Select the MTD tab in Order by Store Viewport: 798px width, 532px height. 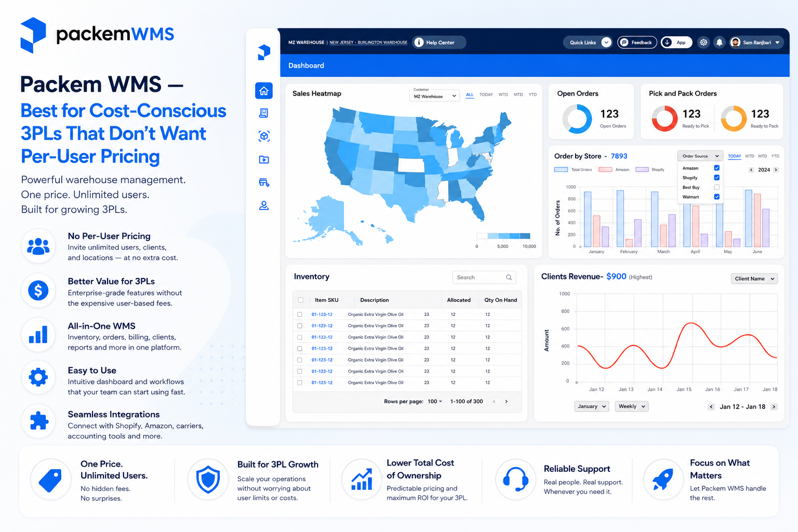[763, 156]
